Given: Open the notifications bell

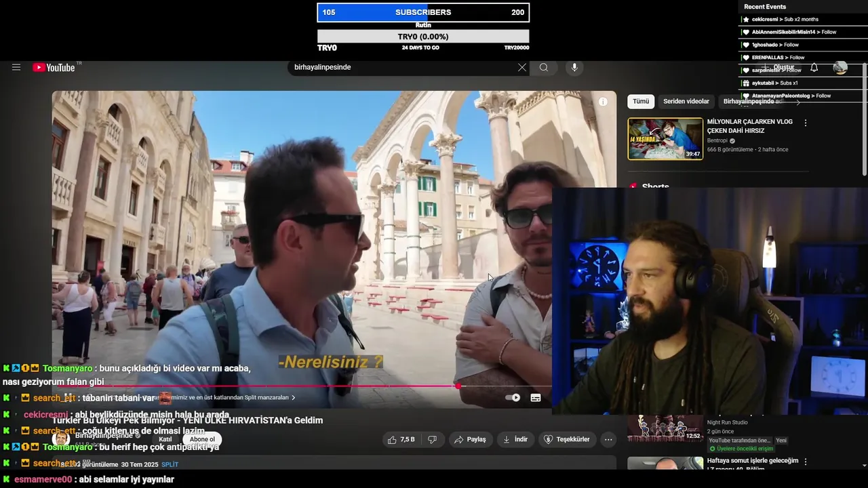Looking at the screenshot, I should (x=814, y=67).
